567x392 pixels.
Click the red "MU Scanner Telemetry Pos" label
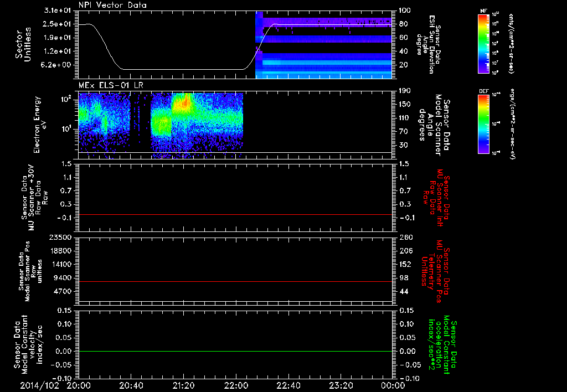(x=435, y=271)
